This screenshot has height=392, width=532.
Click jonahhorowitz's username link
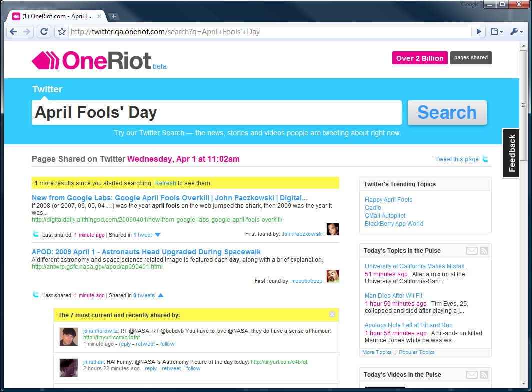coord(100,331)
